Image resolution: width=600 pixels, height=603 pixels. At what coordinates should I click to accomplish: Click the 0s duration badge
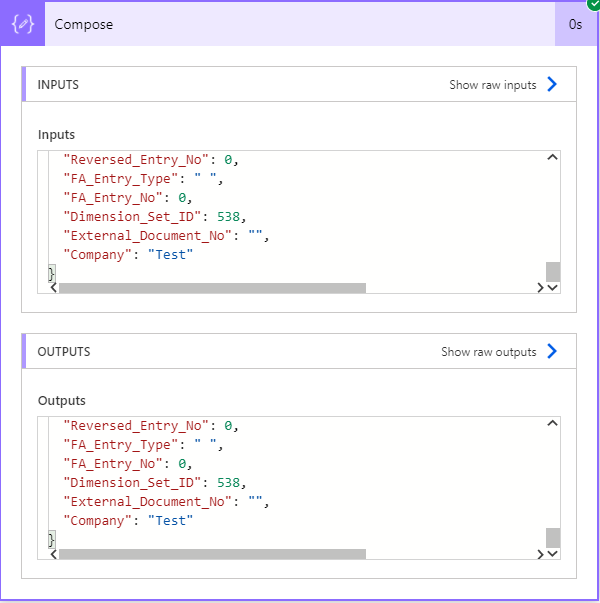(575, 24)
